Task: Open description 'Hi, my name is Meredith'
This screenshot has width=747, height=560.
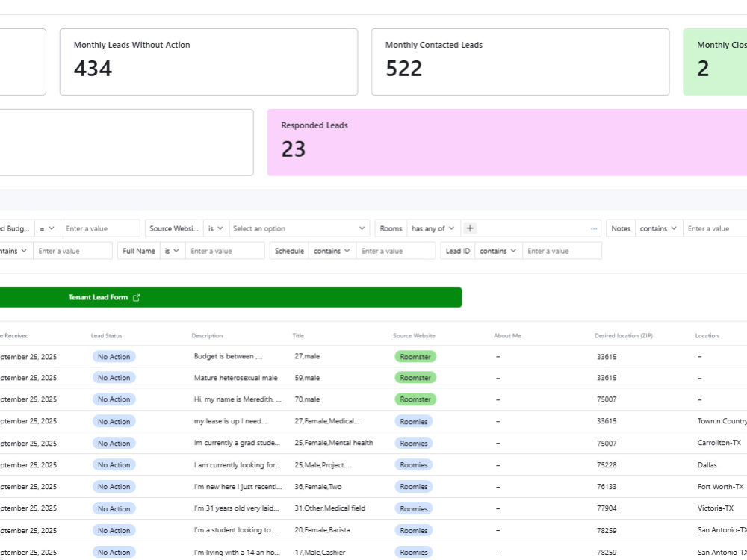Action: (x=238, y=399)
